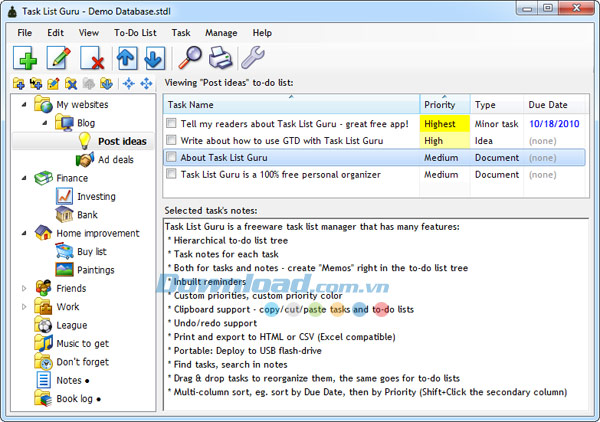
Task: Open the File menu
Action: 24,33
